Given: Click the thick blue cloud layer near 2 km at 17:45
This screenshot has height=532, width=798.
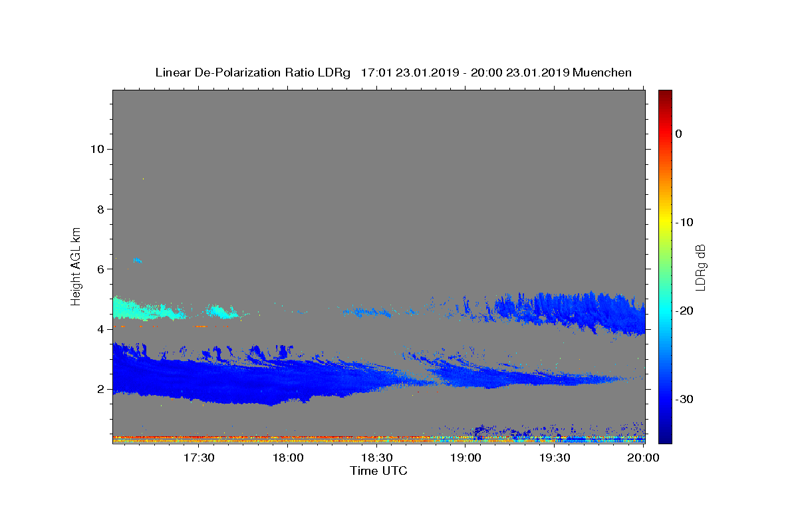Looking at the screenshot, I should click(246, 382).
